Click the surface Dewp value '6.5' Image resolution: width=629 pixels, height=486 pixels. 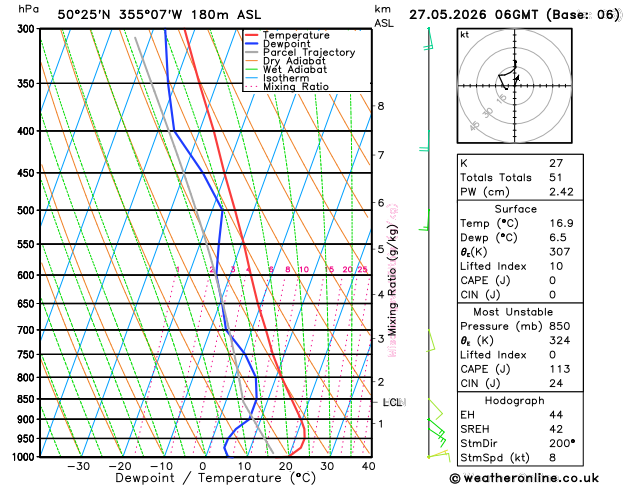[x=558, y=238]
